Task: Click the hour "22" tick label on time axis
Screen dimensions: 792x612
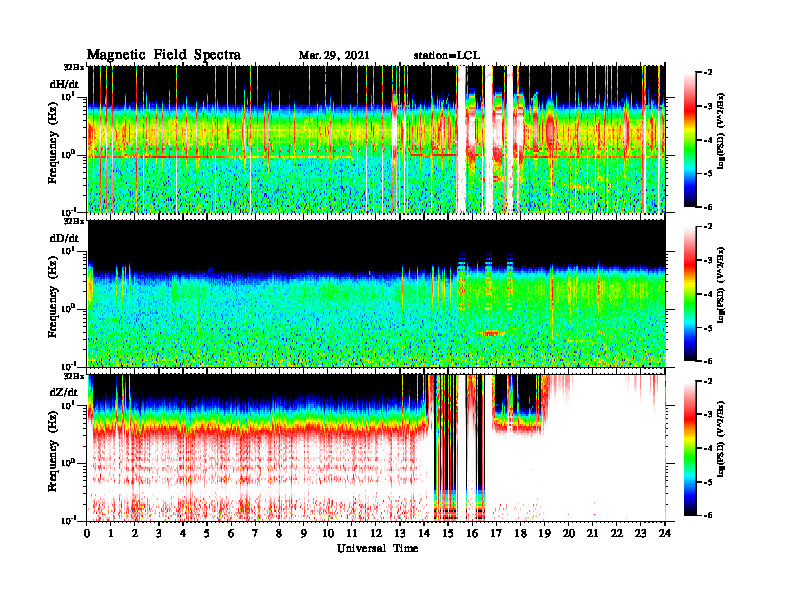Action: coord(617,534)
